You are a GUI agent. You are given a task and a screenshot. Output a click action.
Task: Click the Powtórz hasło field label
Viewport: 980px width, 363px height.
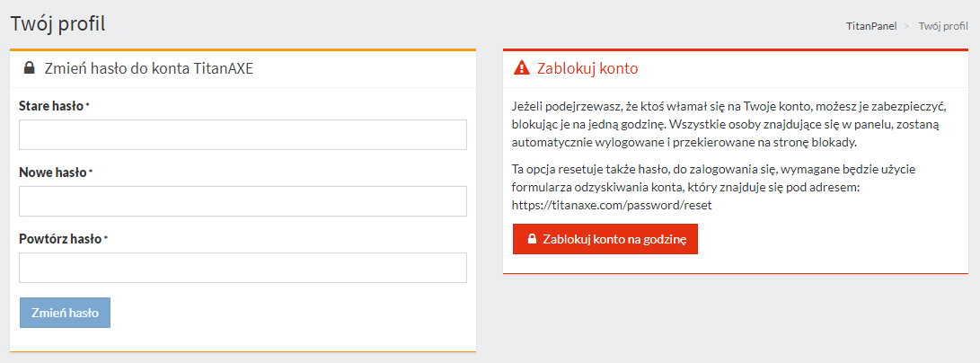click(x=60, y=239)
